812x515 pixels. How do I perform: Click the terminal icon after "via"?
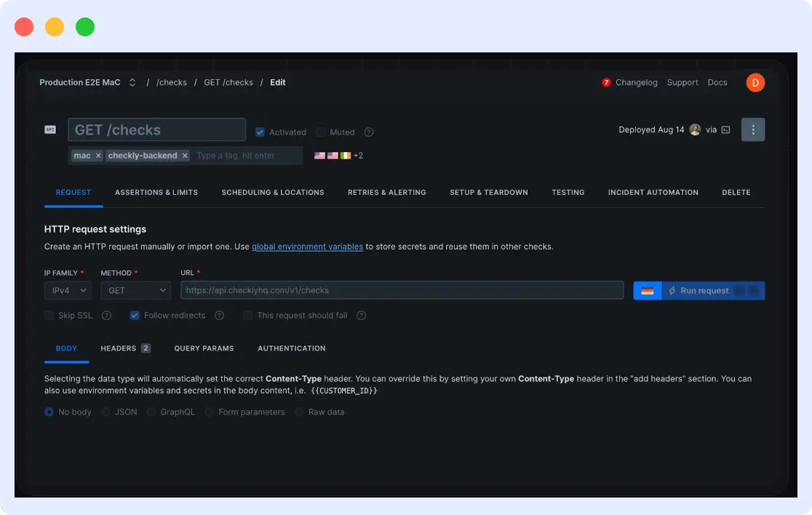click(x=725, y=130)
